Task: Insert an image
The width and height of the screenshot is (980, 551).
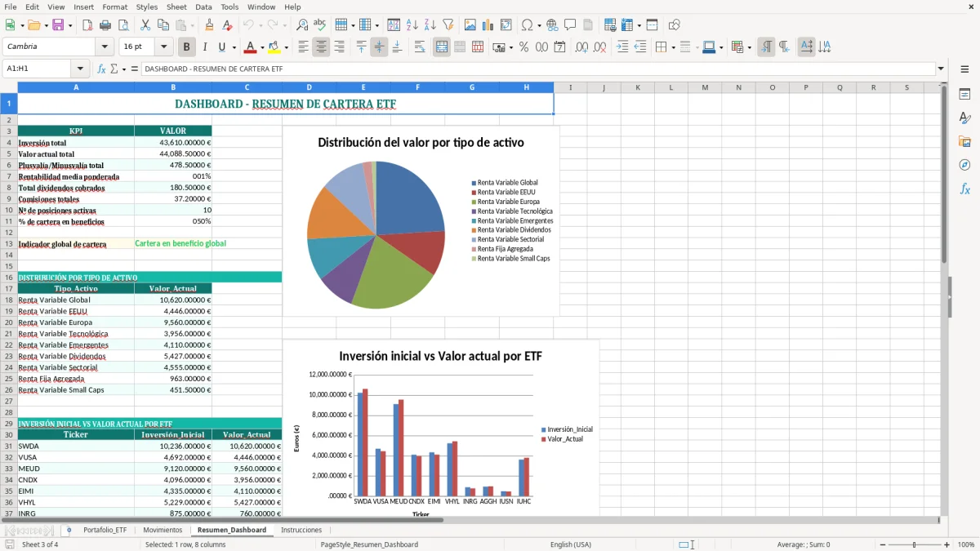Action: tap(470, 25)
